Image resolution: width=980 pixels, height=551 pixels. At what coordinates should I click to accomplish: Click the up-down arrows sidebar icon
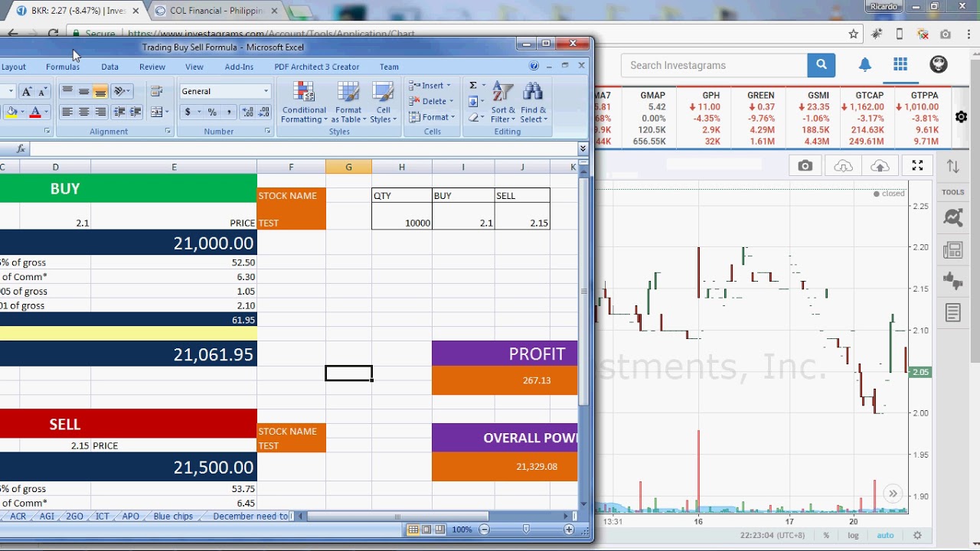point(953,166)
